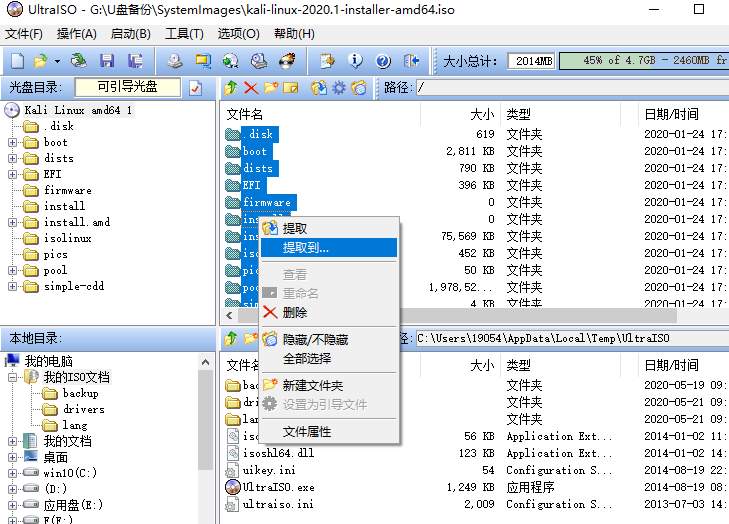Click the New folder icon in image toolbar

click(x=271, y=87)
